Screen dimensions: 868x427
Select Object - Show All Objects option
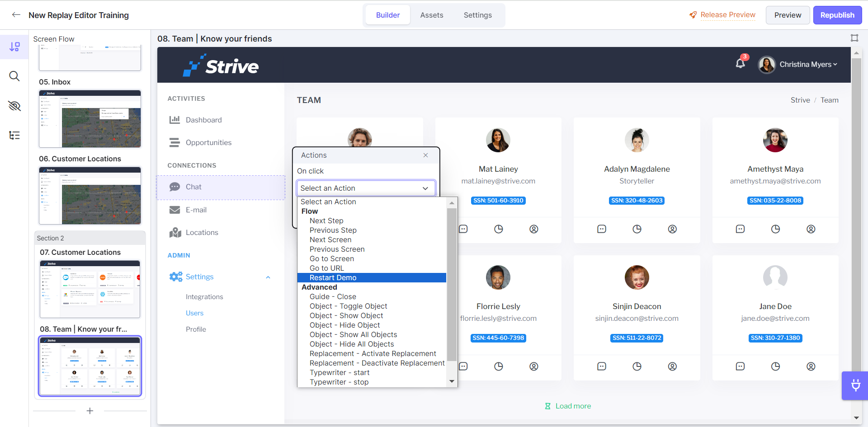coord(354,334)
